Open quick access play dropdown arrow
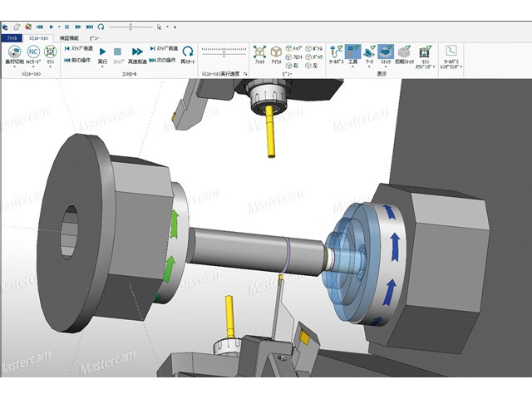Screen dimensions: 532x399 59,27
